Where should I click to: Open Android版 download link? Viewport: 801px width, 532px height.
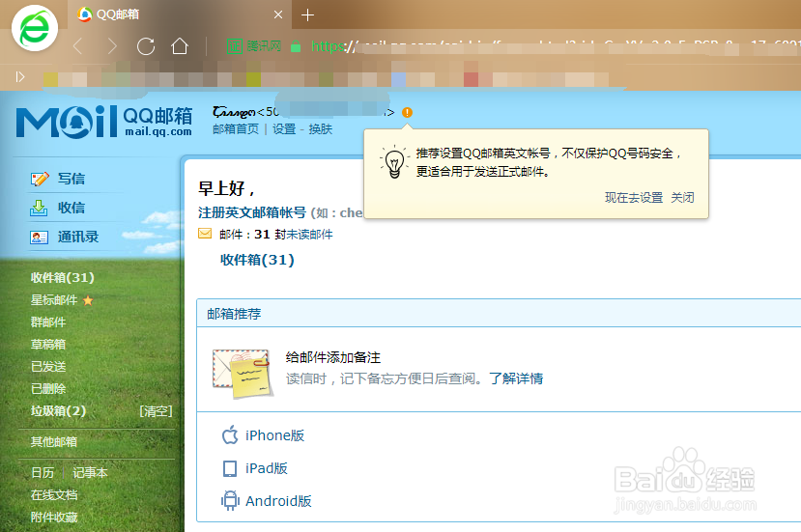coord(278,501)
